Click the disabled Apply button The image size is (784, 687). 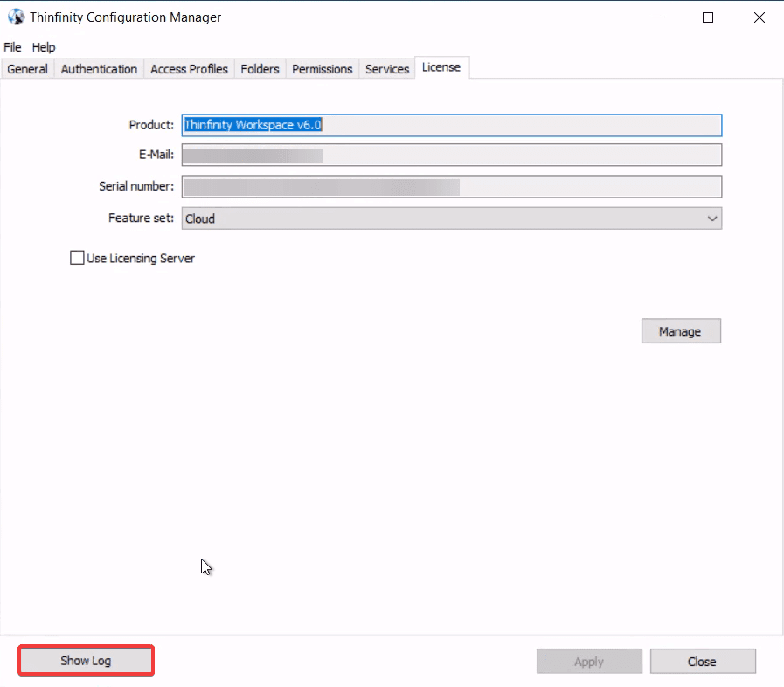589,661
